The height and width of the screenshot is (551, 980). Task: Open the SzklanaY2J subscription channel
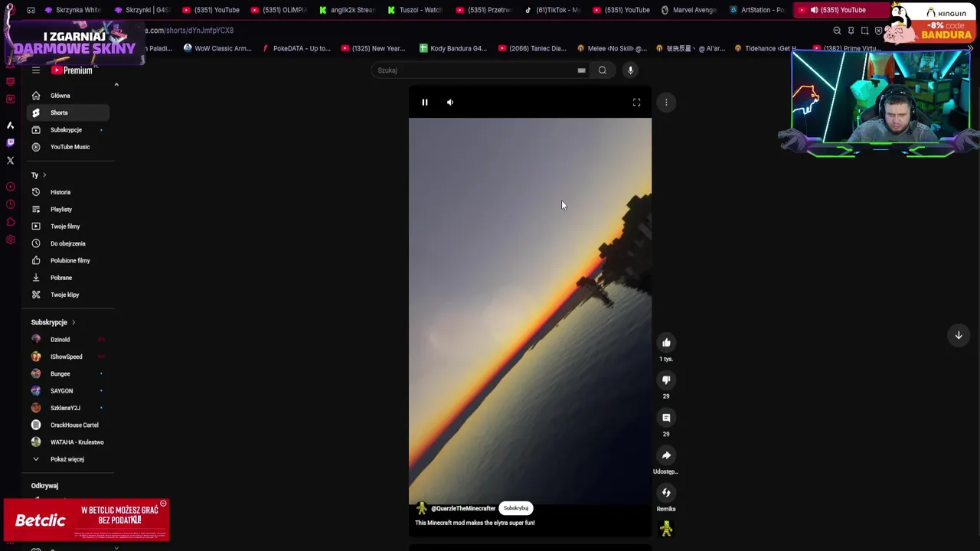coord(67,408)
